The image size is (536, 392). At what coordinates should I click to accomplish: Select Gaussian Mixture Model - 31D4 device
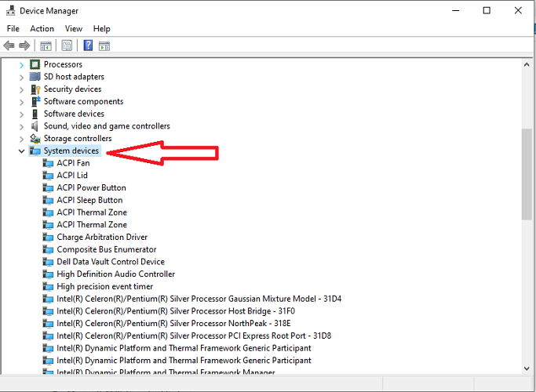(x=199, y=299)
